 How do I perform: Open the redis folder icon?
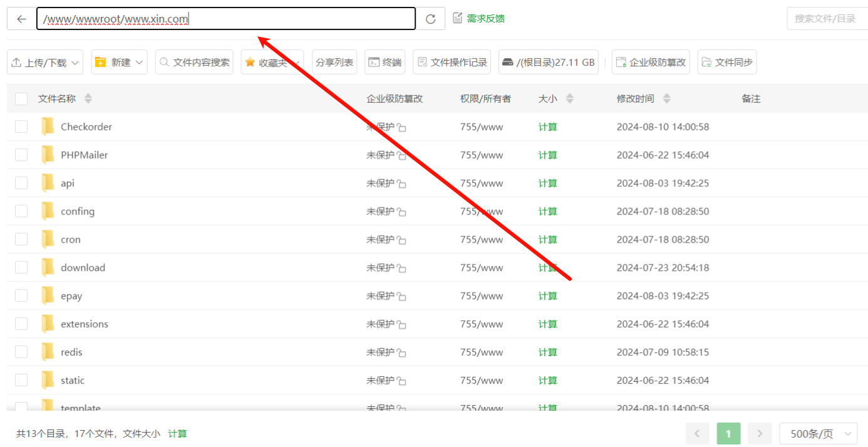click(x=48, y=352)
